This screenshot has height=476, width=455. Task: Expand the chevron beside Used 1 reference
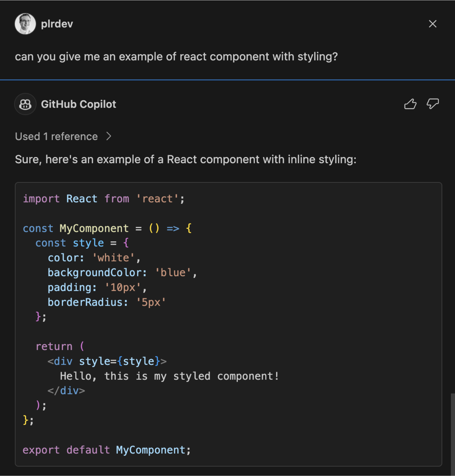click(x=109, y=136)
